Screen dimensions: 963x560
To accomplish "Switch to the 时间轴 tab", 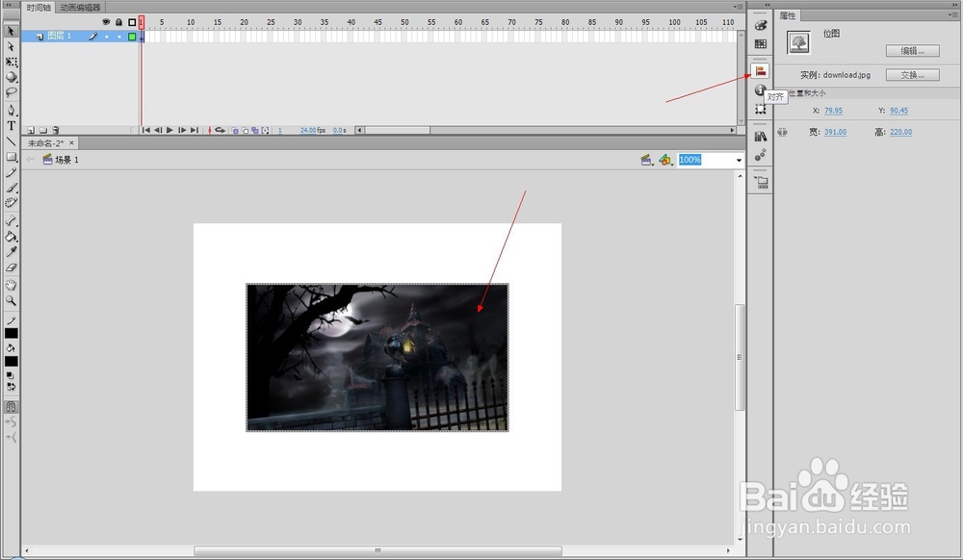I will pyautogui.click(x=39, y=8).
